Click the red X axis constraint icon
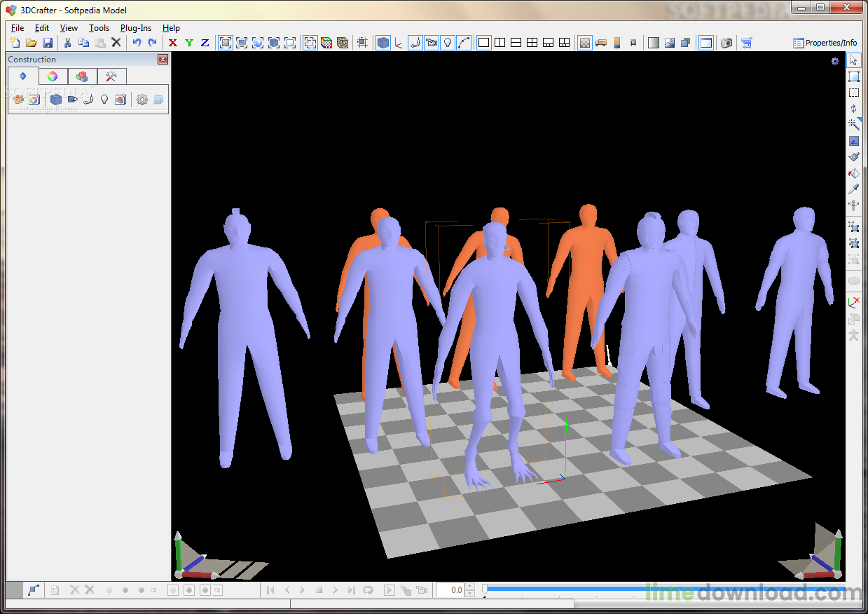Image resolution: width=868 pixels, height=614 pixels. click(x=173, y=43)
